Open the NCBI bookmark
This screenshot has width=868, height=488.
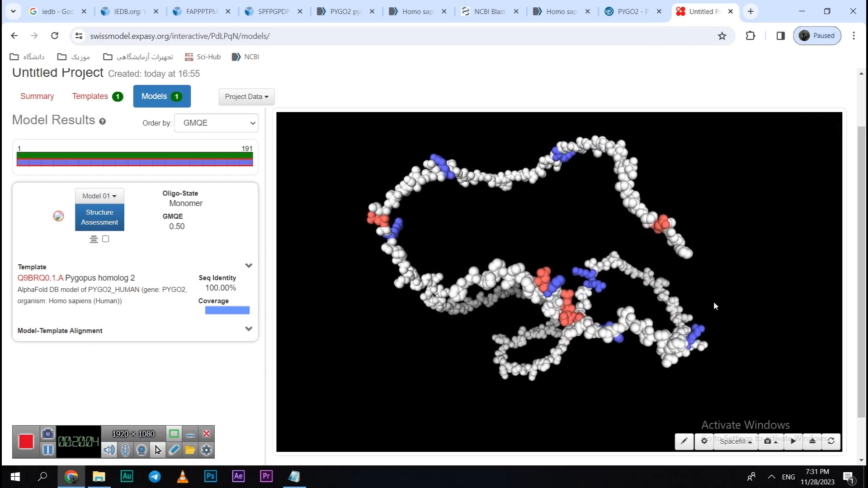coord(245,56)
